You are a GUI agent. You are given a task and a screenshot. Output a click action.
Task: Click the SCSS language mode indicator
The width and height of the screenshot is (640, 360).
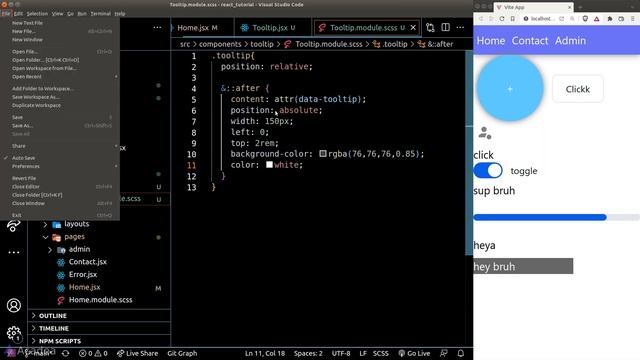[x=380, y=353]
